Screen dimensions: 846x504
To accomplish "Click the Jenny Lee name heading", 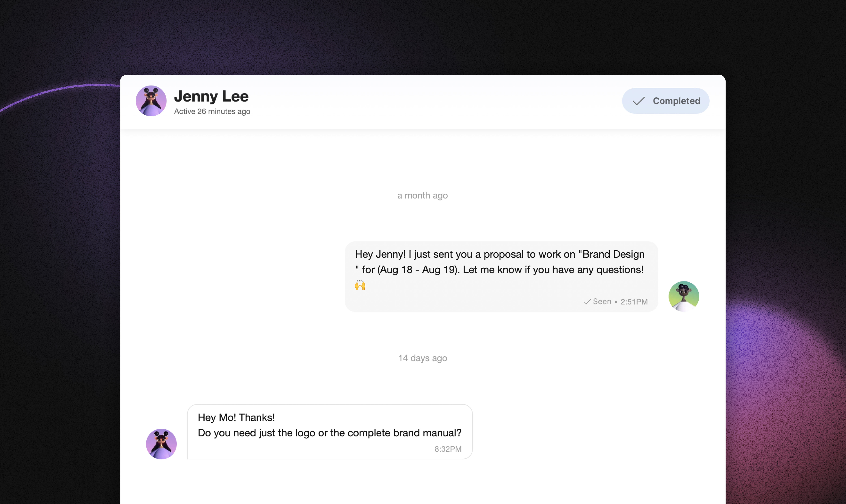I will pyautogui.click(x=211, y=96).
